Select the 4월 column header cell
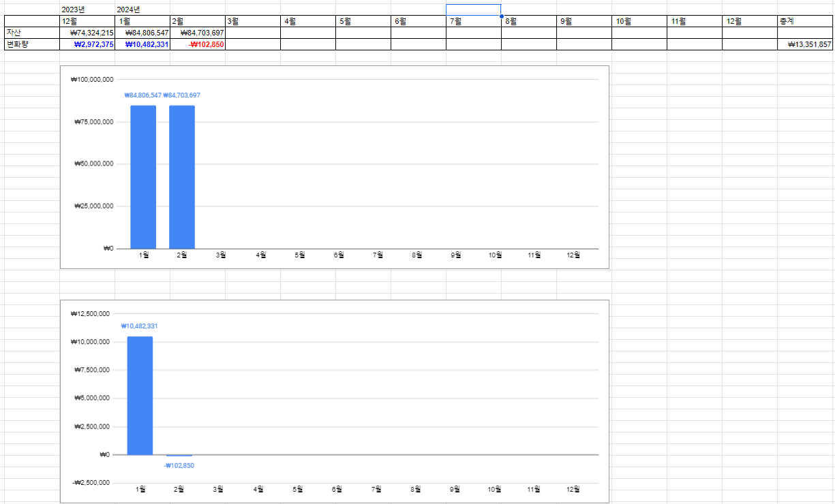This screenshot has height=504, width=835. click(308, 21)
